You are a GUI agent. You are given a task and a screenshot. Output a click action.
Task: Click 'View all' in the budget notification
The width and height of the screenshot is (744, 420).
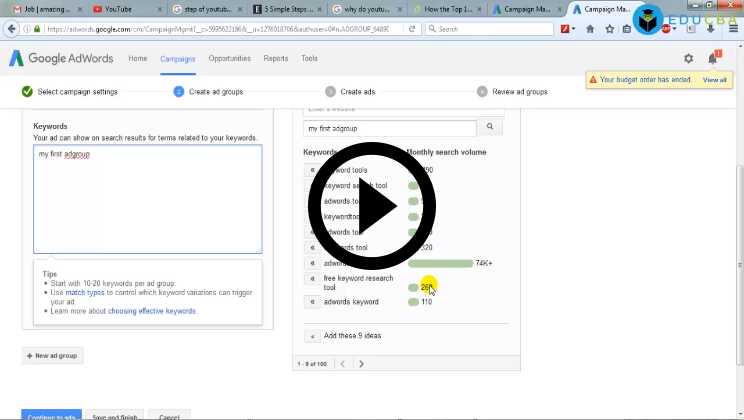pyautogui.click(x=714, y=79)
